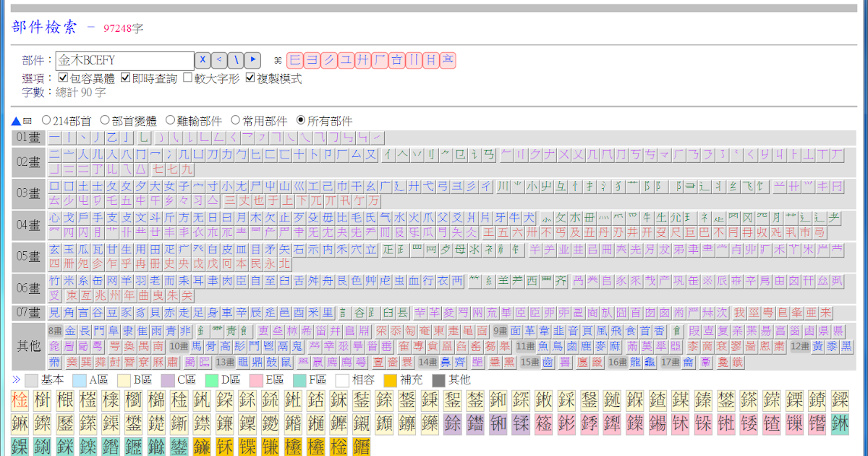Click the X clear button beside the input
The width and height of the screenshot is (868, 456).
(x=204, y=60)
